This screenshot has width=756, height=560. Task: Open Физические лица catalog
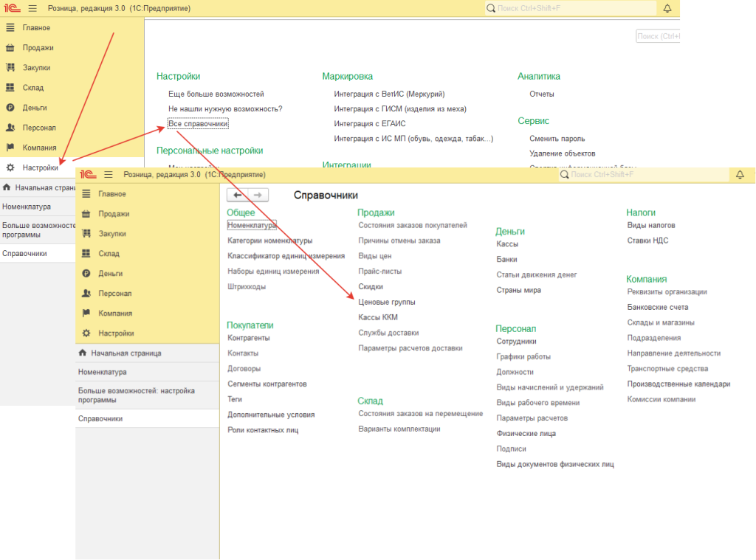pos(526,434)
